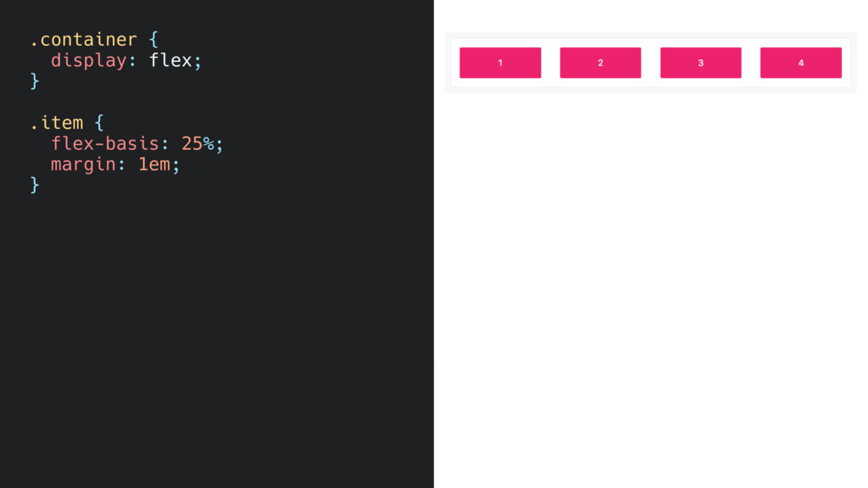Click the gap between boxes 2 and 3
This screenshot has width=868, height=488.
coord(650,63)
